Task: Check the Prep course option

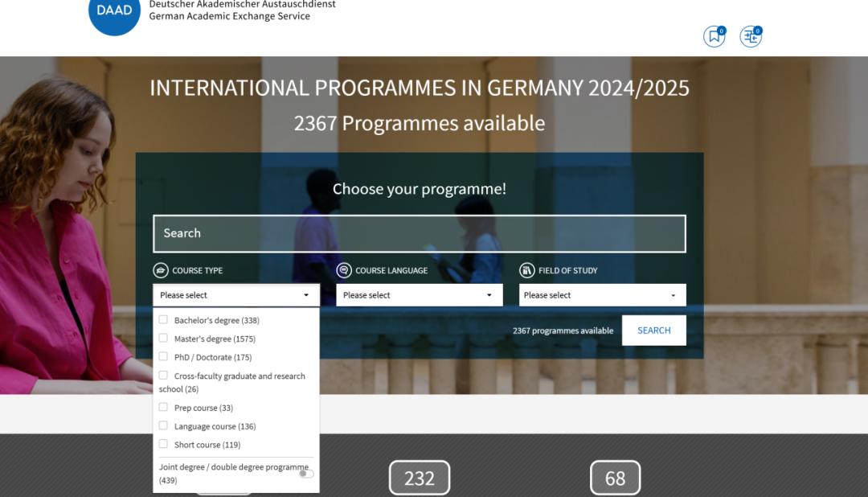Action: (x=163, y=407)
